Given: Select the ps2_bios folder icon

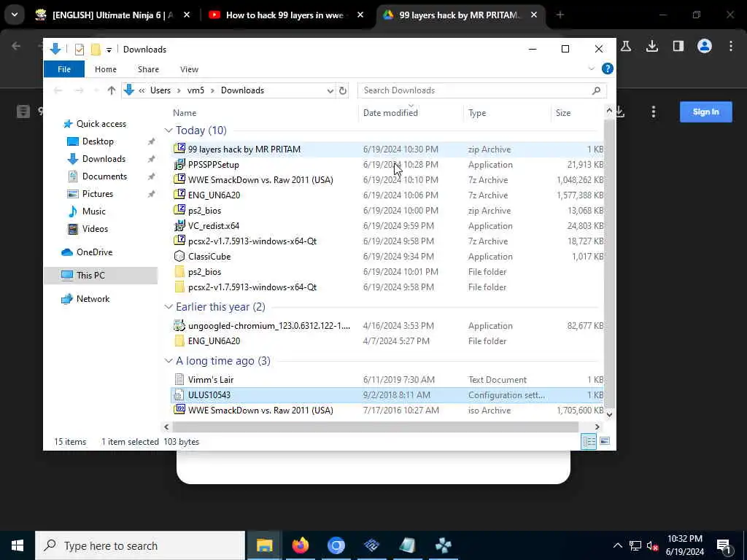Looking at the screenshot, I should coord(179,271).
